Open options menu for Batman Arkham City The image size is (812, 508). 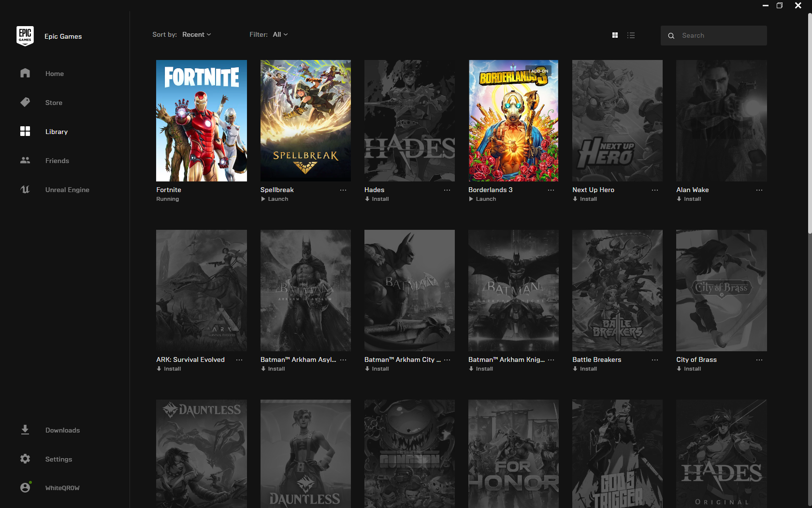pos(447,360)
